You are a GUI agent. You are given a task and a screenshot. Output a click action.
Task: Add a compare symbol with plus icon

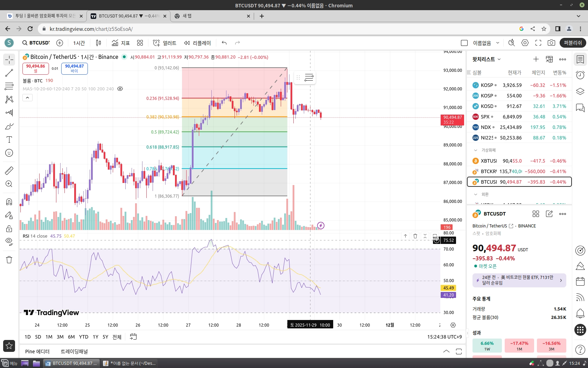coord(60,43)
